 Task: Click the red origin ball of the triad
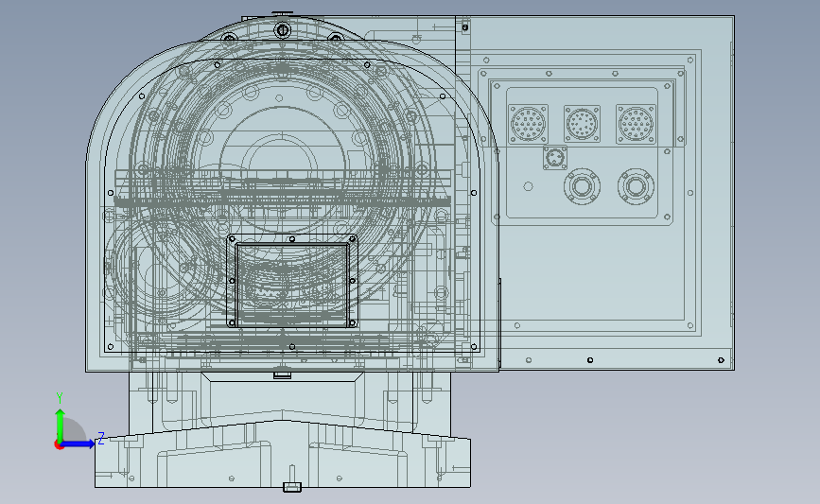point(59,444)
